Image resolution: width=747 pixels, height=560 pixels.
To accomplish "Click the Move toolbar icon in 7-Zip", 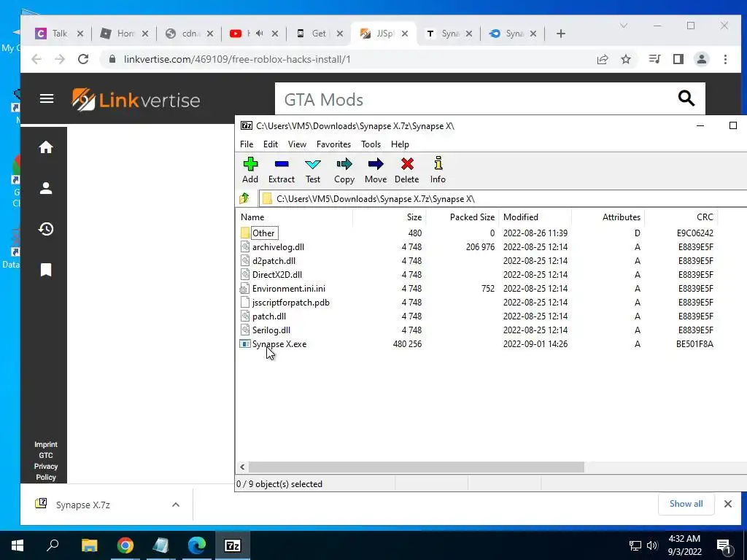I will click(376, 170).
